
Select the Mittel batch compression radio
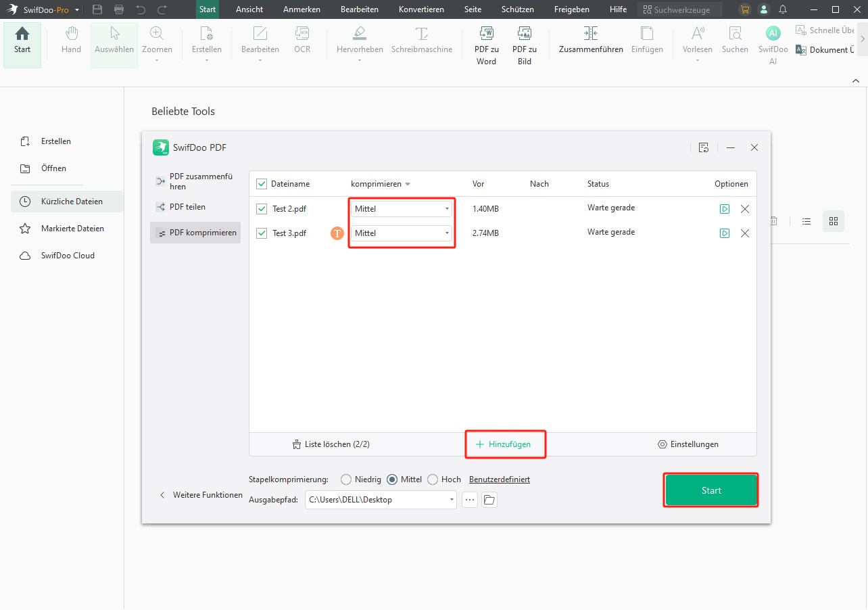click(391, 479)
